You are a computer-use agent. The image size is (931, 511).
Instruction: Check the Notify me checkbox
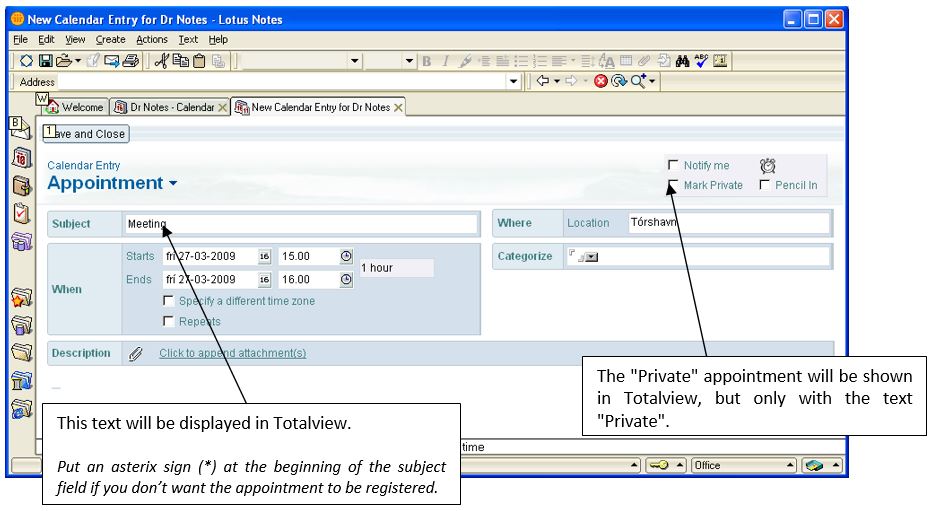pos(673,165)
